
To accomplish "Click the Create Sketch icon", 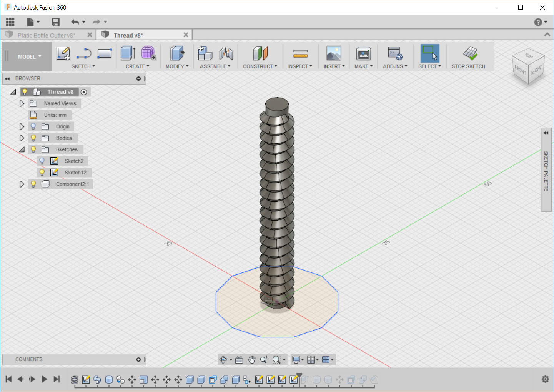I will tap(63, 53).
